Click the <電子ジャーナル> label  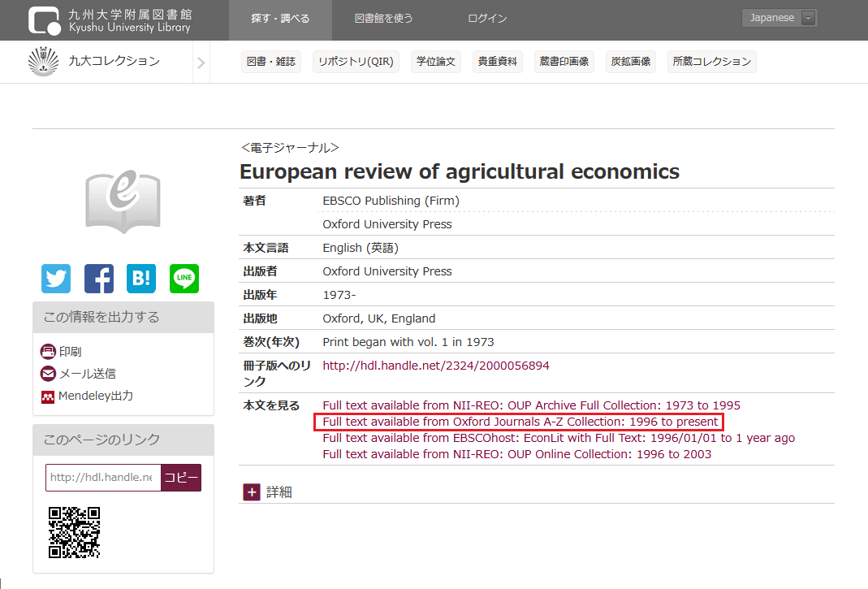(290, 147)
